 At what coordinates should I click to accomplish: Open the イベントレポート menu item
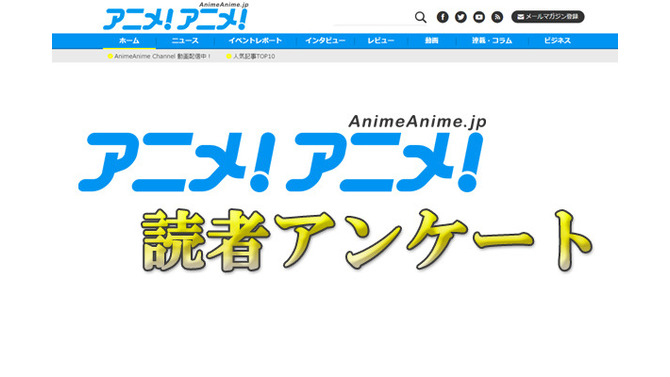point(255,41)
